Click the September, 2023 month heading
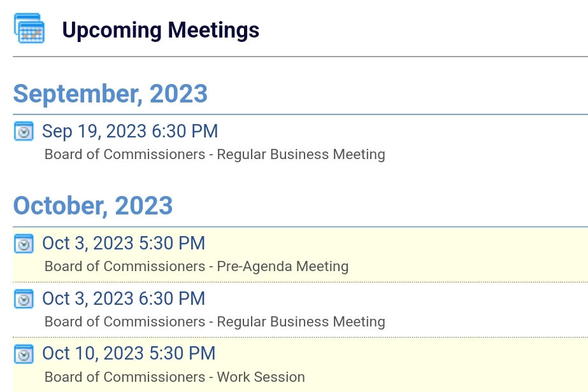Image resolution: width=588 pixels, height=392 pixels. [x=110, y=94]
